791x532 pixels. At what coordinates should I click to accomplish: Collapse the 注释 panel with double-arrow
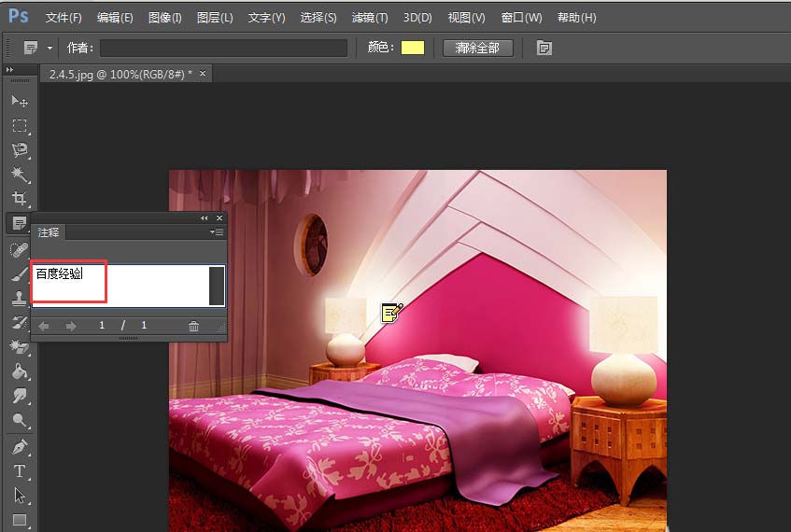[205, 217]
